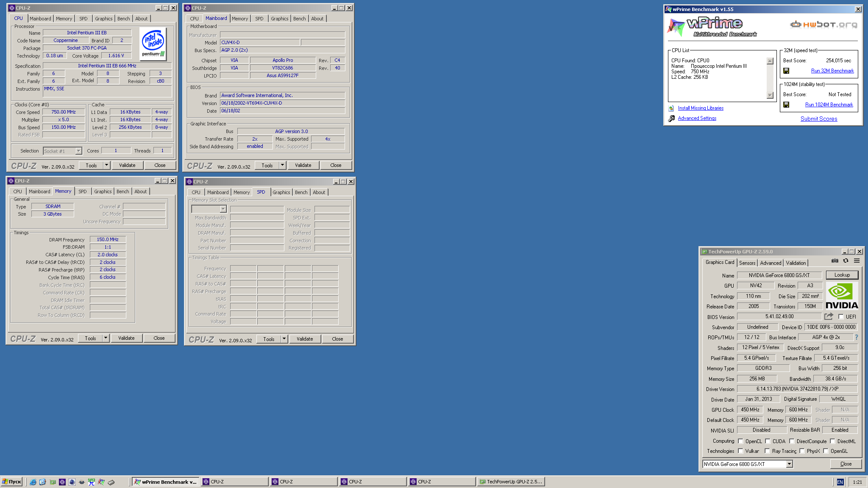Click the GPU-Z refresh icon
Image resolution: width=868 pixels, height=488 pixels.
click(846, 261)
